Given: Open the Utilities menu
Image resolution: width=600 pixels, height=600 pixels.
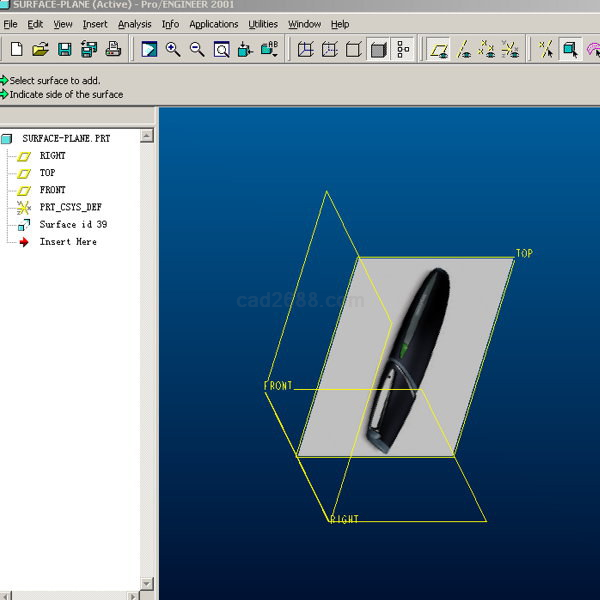Looking at the screenshot, I should [x=263, y=24].
